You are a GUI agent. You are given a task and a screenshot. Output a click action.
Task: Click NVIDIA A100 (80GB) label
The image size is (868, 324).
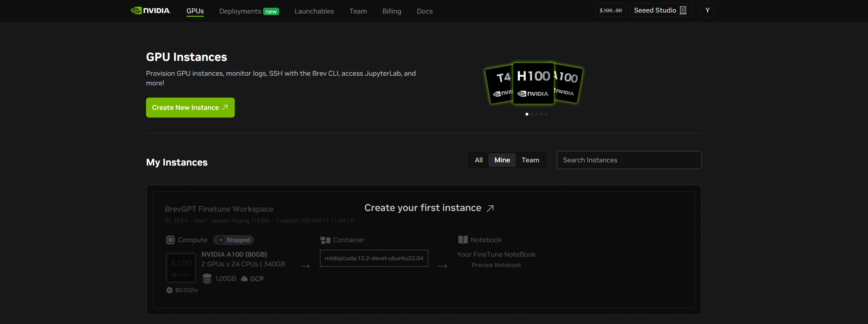tap(234, 254)
